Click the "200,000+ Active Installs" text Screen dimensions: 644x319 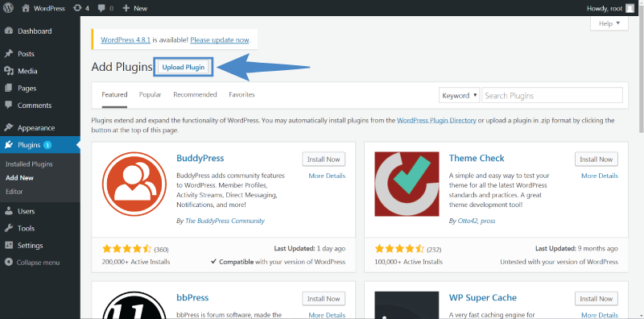click(x=136, y=262)
